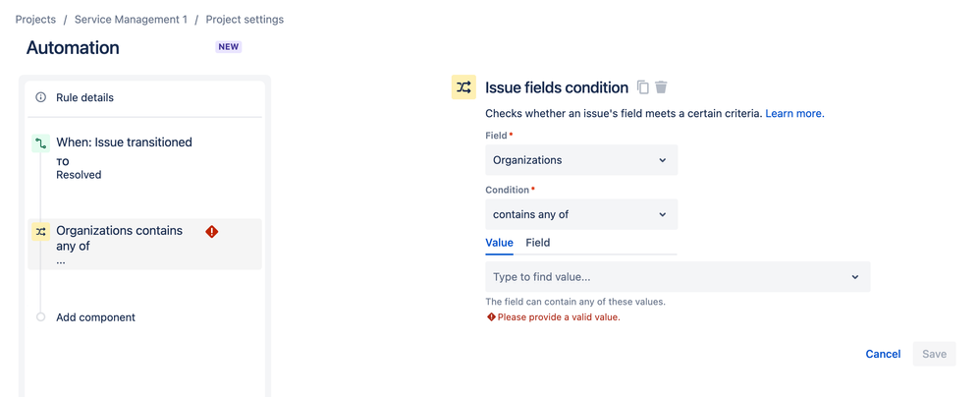The height and width of the screenshot is (397, 980).
Task: Select the Value tab
Action: tap(499, 243)
